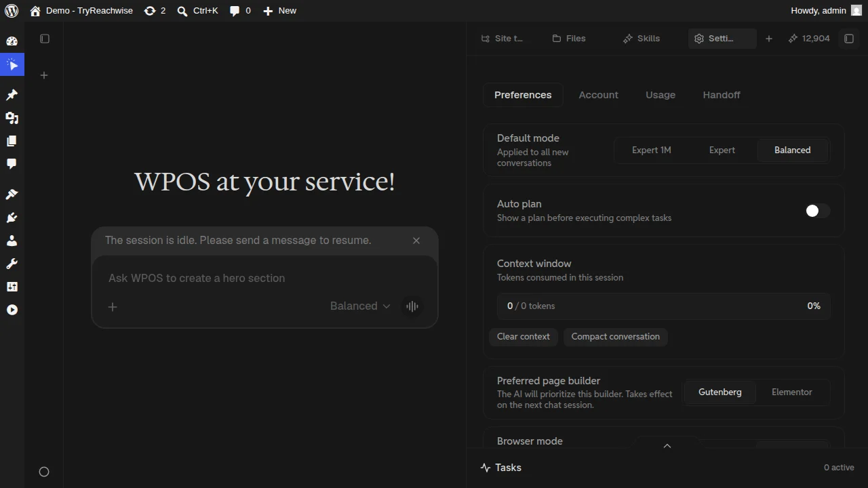
Task: Switch to the Site tab
Action: tap(502, 39)
